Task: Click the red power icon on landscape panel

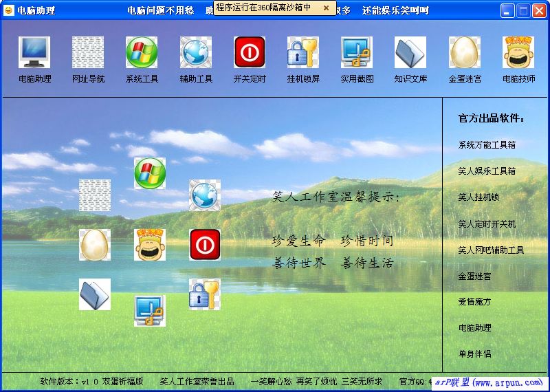Action: 205,245
